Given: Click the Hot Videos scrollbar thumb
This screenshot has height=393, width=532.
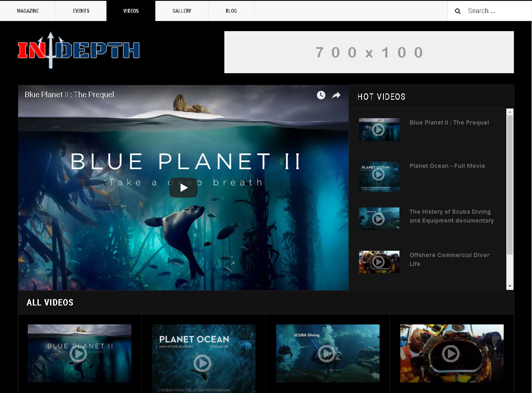Looking at the screenshot, I should pos(510,185).
